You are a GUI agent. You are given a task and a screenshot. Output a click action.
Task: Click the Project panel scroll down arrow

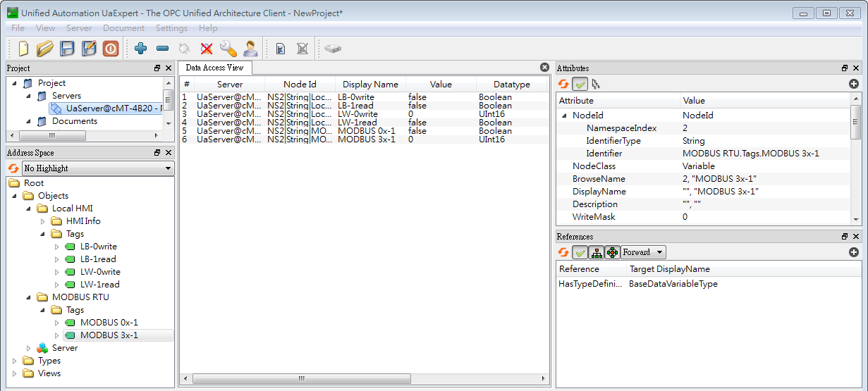point(168,123)
